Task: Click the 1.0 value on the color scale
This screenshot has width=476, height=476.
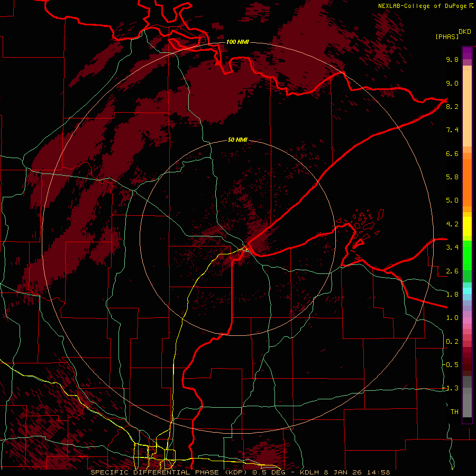Action: (x=452, y=318)
